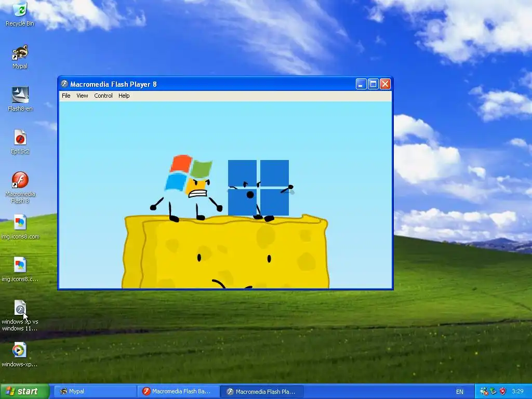Viewport: 532px width, 399px height.
Task: Switch to Macromedia Flash Pla... taskbar button
Action: click(x=262, y=392)
